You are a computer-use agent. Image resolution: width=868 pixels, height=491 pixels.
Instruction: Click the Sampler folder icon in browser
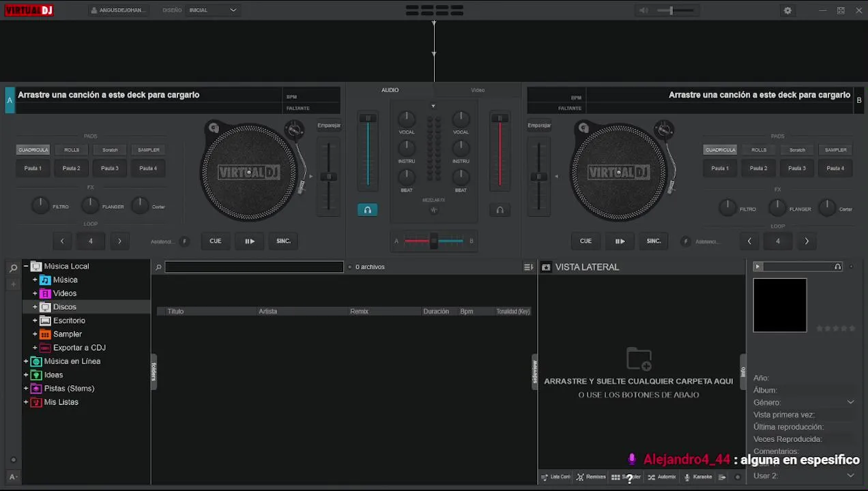[x=45, y=334]
